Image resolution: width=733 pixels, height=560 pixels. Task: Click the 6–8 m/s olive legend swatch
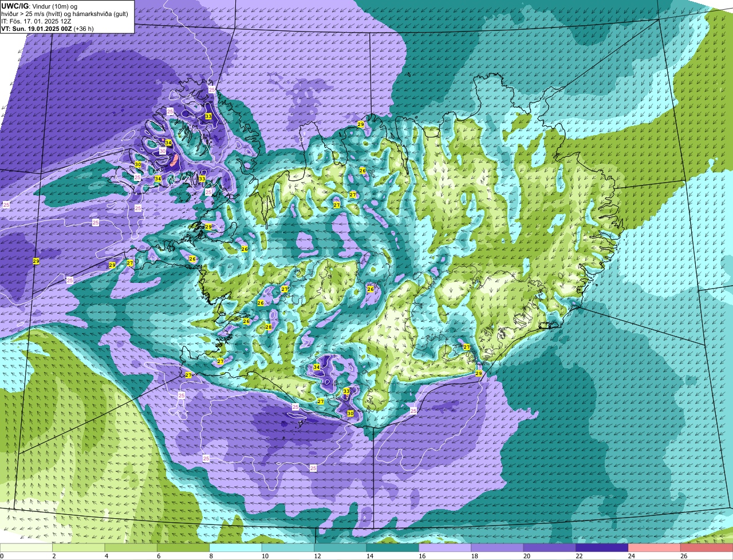click(x=183, y=547)
